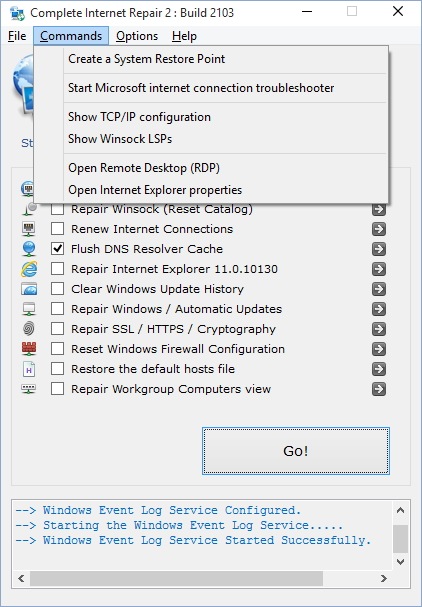The height and width of the screenshot is (607, 422).
Task: Click the log scroll down arrow
Action: [x=401, y=561]
